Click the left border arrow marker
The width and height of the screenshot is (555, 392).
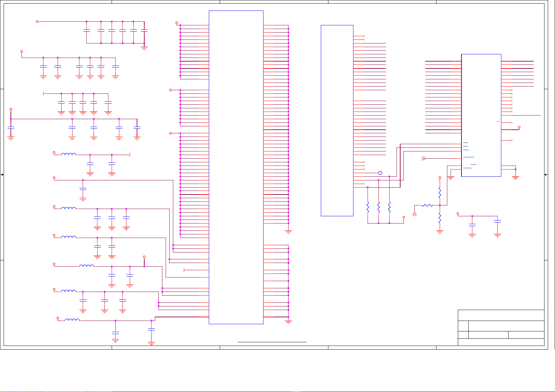click(2, 174)
